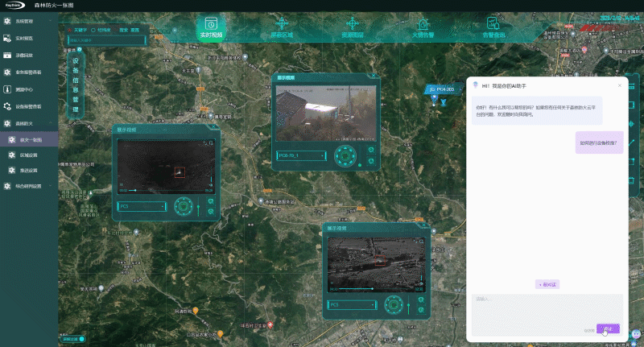Viewport: 644px width, 347px height.
Task: Click the PC4-203 camera marker on map
Action: click(436, 100)
